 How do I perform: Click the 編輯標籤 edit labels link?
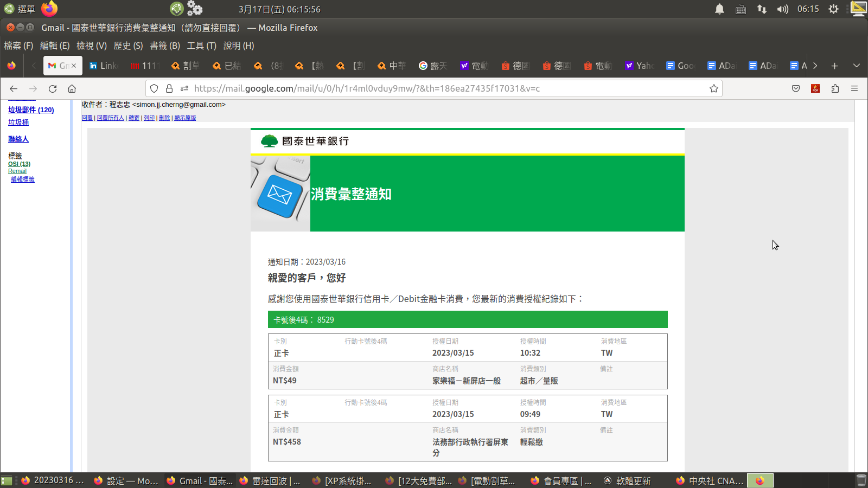[23, 179]
